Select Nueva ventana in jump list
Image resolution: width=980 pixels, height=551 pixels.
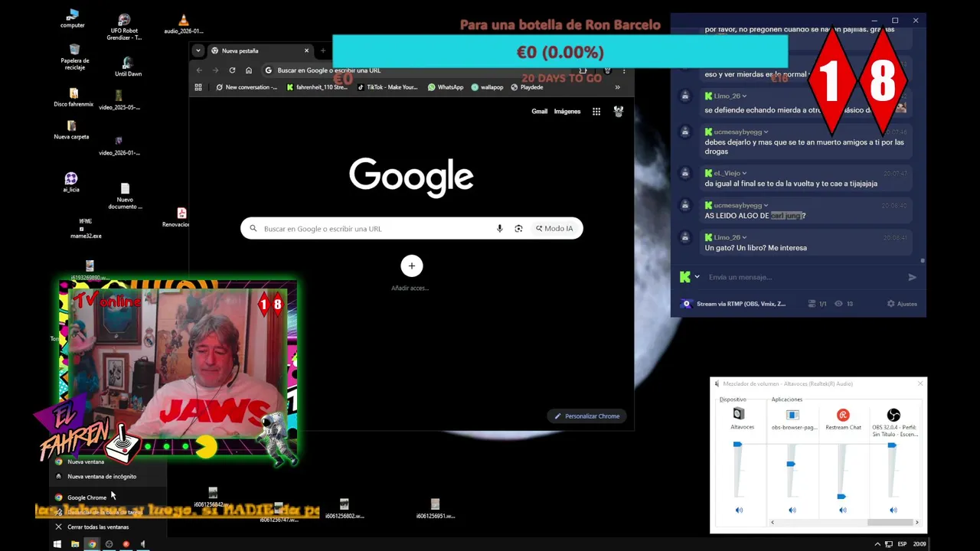(108, 461)
